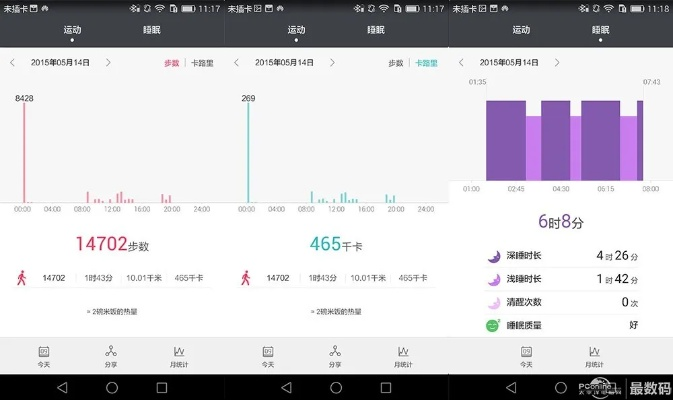673x400 pixels.
Task: Switch to 运动 tab on right screen
Action: [521, 31]
